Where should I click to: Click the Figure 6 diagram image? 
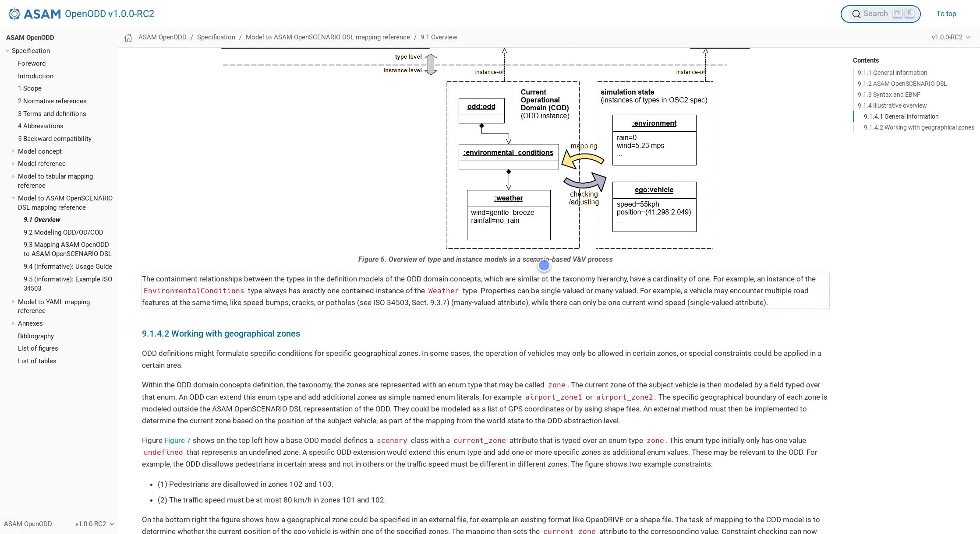tap(485, 149)
